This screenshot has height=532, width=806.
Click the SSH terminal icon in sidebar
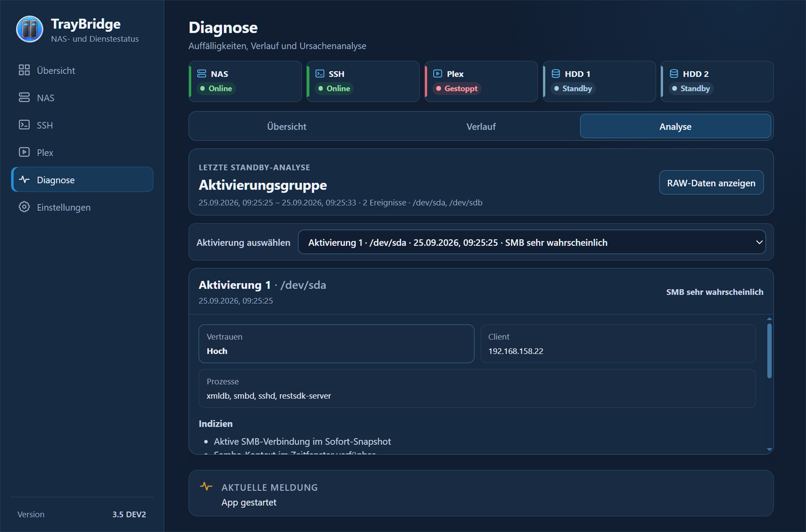tap(24, 125)
